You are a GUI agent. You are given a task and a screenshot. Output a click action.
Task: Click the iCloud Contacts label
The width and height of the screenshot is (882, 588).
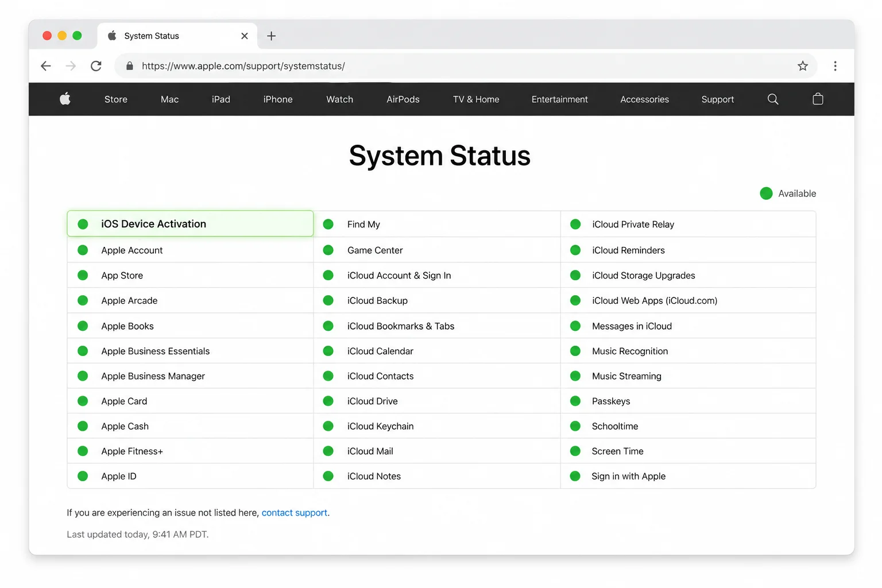click(x=380, y=376)
